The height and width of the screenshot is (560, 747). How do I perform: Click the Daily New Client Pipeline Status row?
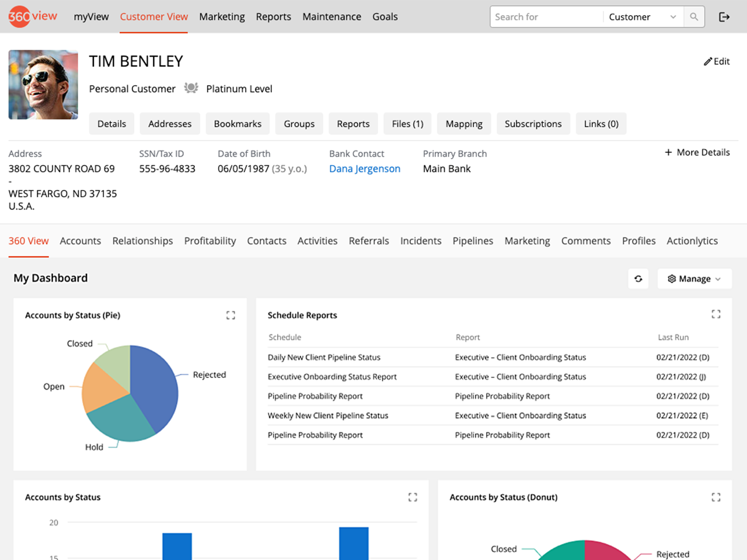tap(493, 358)
